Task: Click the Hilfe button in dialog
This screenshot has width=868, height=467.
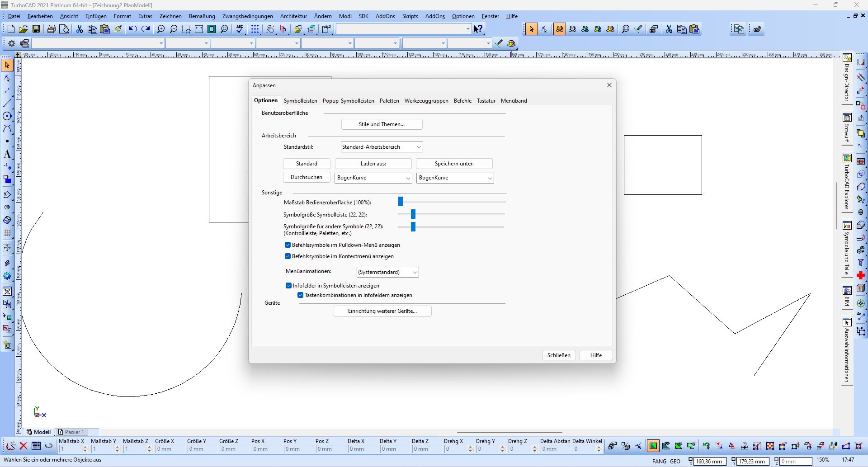Action: [x=596, y=355]
